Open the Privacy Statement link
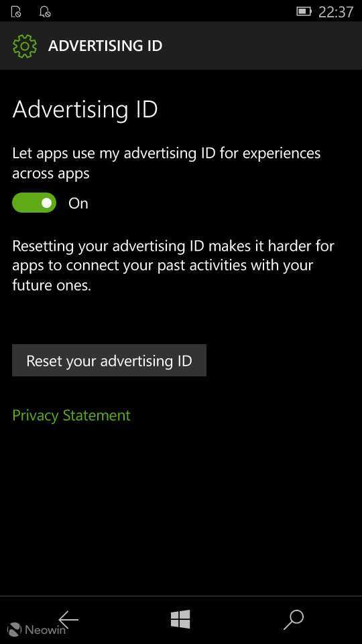 pyautogui.click(x=72, y=415)
